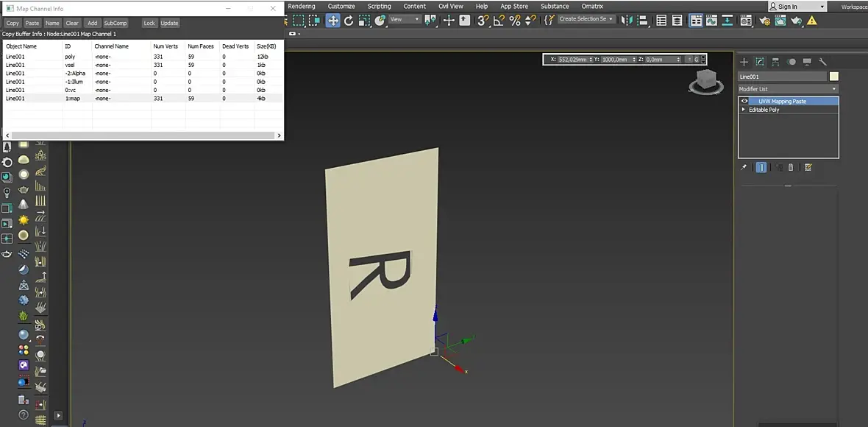Select the Move transform tool
The height and width of the screenshot is (427, 868).
(x=333, y=21)
